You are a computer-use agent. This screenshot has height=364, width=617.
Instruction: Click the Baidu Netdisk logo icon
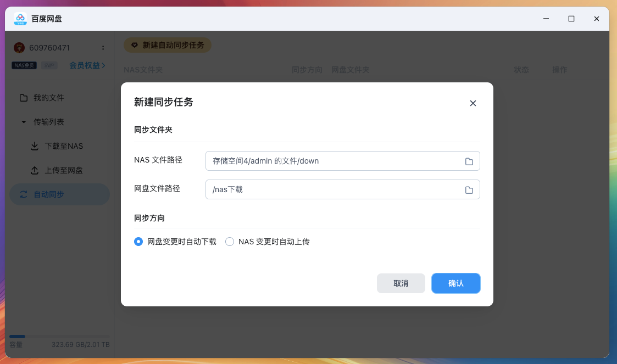[20, 19]
